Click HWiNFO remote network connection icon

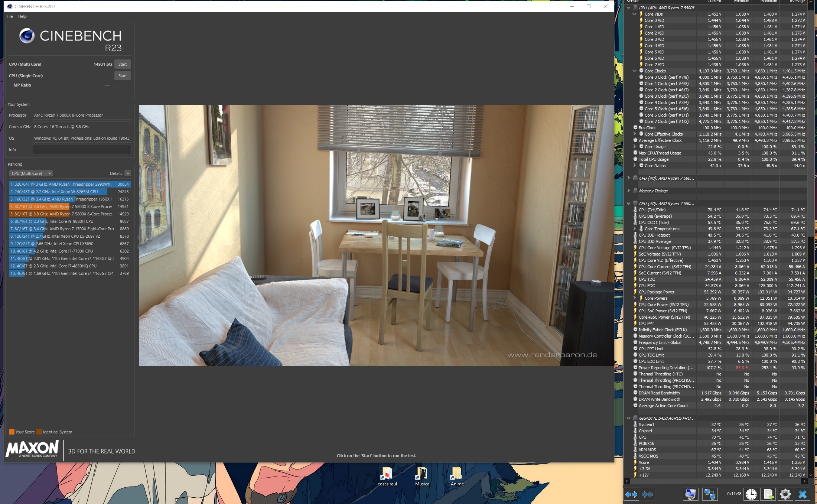pos(710,494)
